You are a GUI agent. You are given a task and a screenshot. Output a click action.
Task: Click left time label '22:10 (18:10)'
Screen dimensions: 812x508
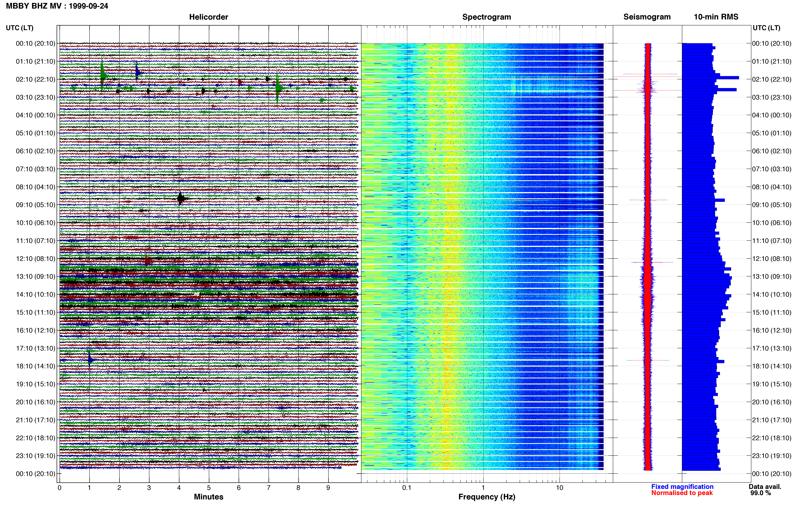(36, 438)
